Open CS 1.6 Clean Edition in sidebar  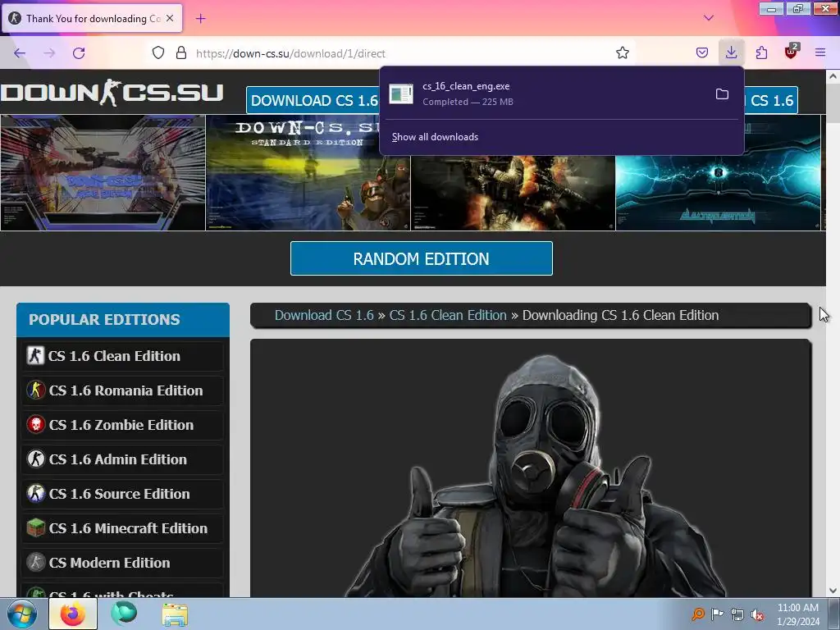[x=123, y=356]
